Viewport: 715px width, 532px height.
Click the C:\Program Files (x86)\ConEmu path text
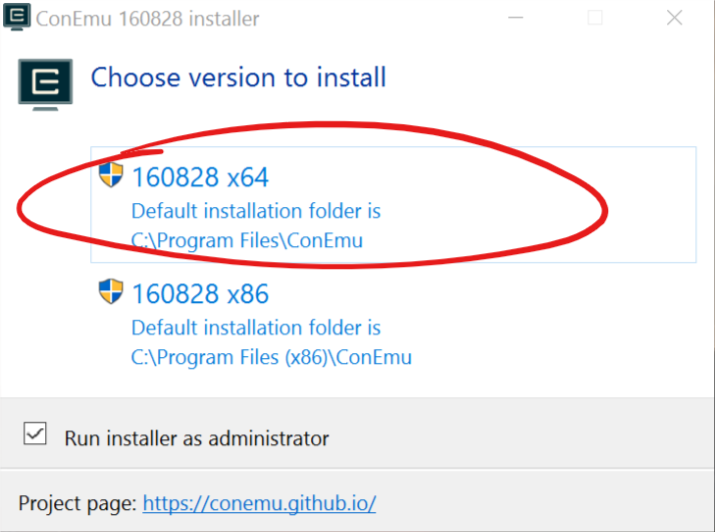(x=271, y=357)
